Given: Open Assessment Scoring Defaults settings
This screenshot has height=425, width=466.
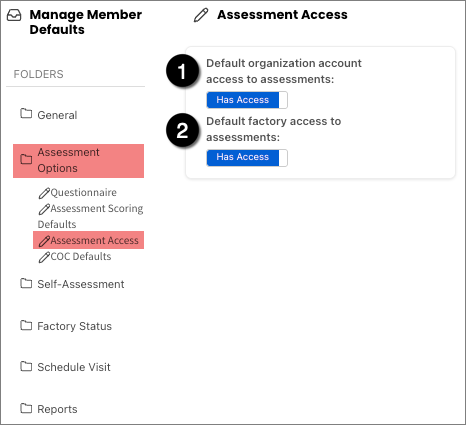Looking at the screenshot, I should coord(90,216).
